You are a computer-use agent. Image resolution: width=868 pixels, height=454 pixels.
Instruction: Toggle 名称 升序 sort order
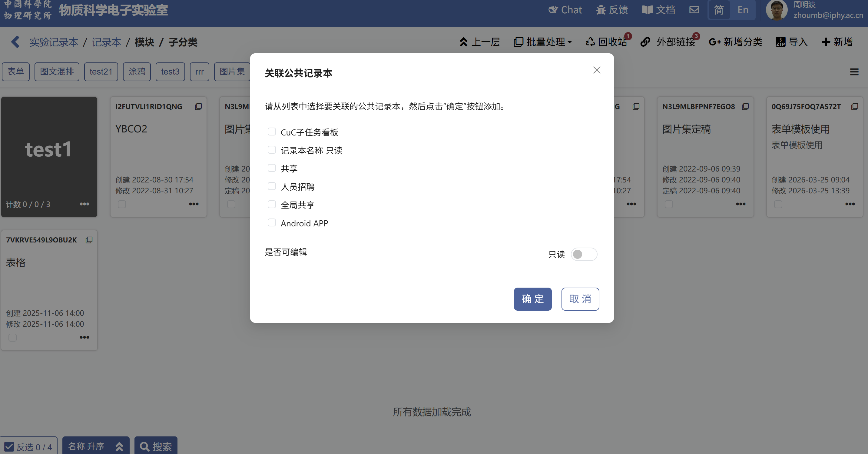(x=95, y=446)
